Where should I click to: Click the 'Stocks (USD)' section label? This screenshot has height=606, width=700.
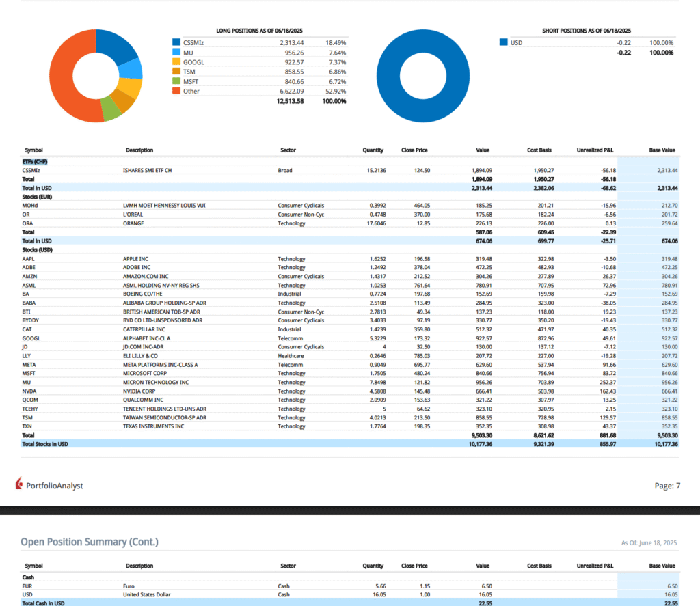coord(37,250)
